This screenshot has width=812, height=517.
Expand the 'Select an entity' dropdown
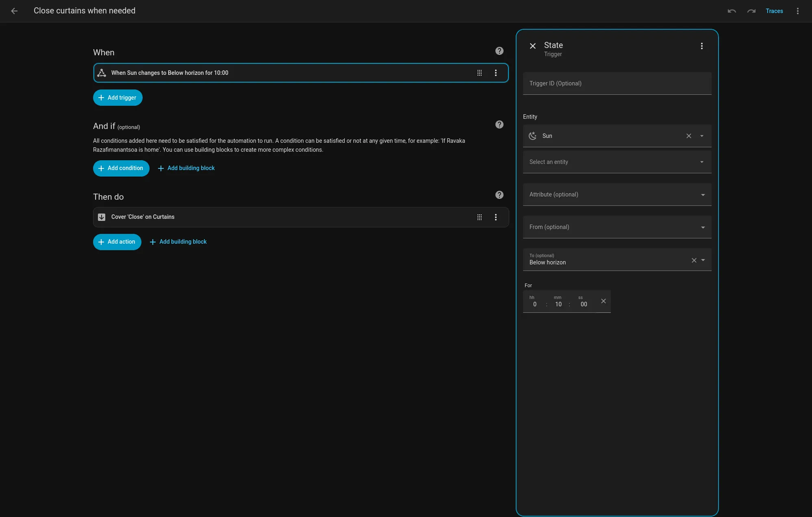click(x=702, y=162)
